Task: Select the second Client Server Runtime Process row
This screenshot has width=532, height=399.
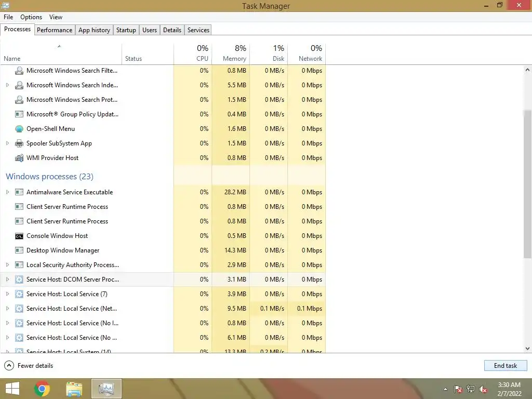Action: coord(163,221)
